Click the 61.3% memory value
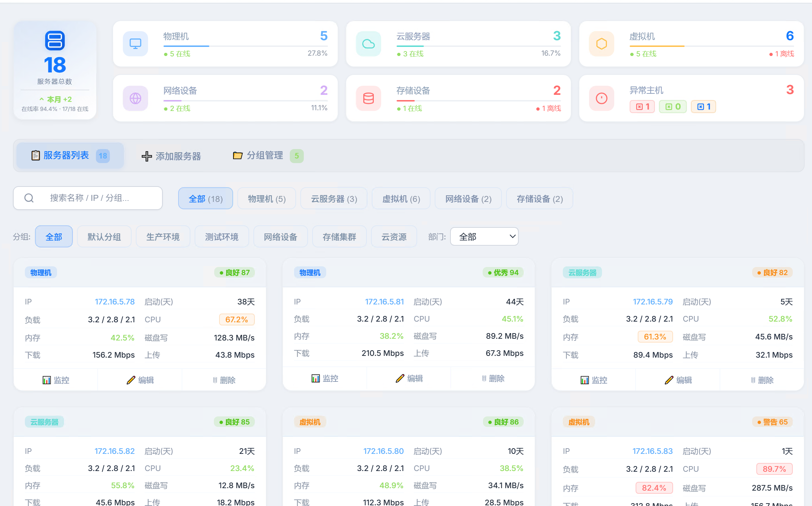The width and height of the screenshot is (812, 506). point(655,337)
